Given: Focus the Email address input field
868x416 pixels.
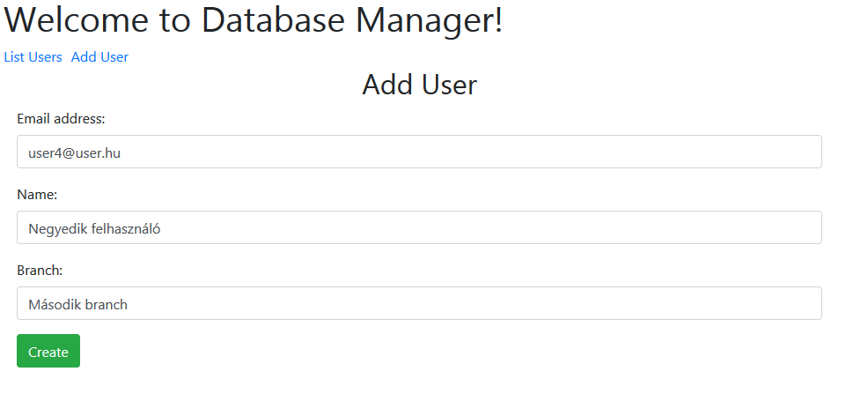Looking at the screenshot, I should coord(419,152).
